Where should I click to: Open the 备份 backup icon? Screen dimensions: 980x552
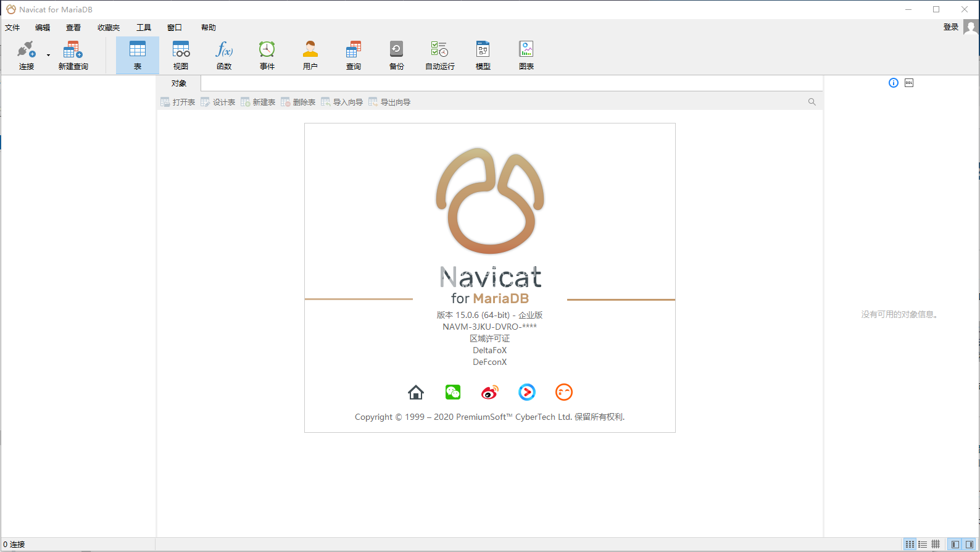(x=397, y=49)
